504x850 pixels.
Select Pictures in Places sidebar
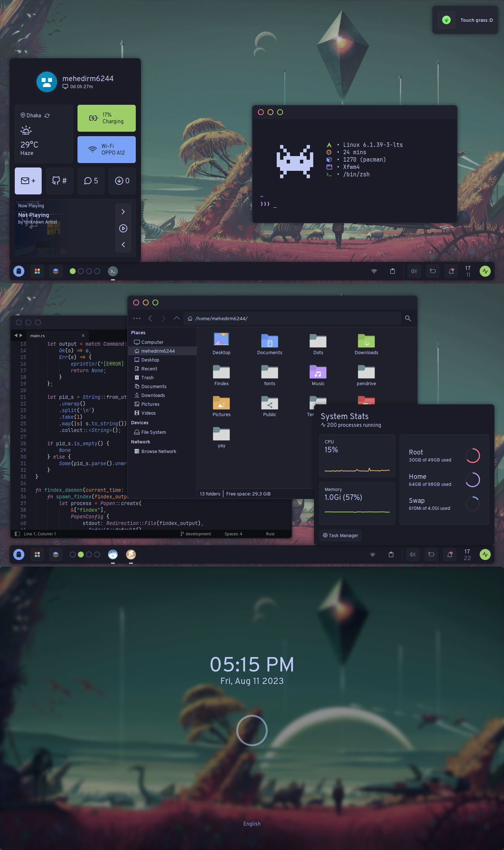click(x=162, y=404)
